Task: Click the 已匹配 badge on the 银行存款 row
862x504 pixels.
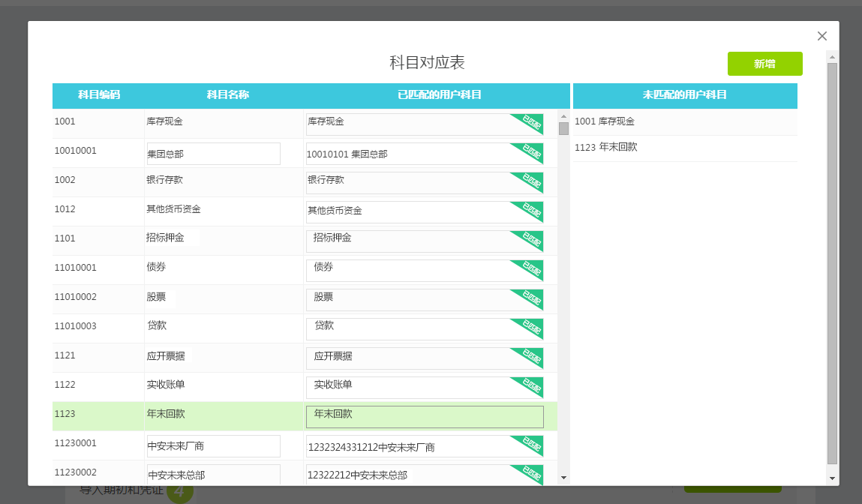Action: (528, 182)
